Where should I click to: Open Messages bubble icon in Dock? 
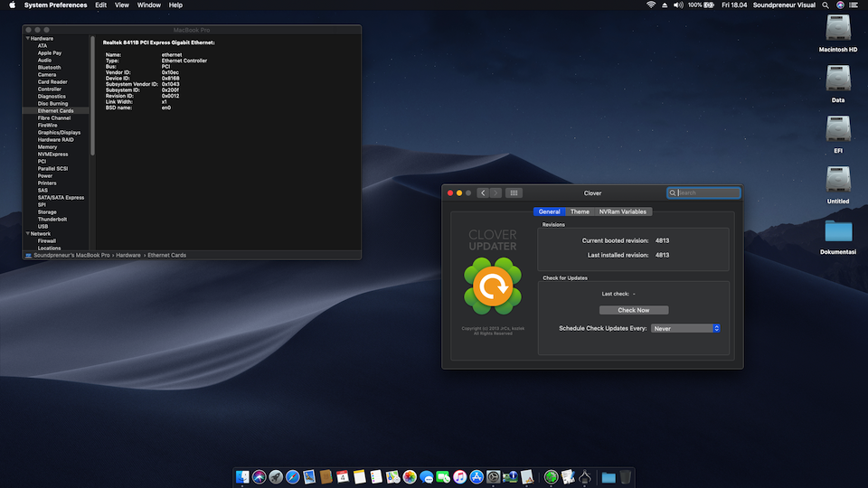click(x=426, y=477)
